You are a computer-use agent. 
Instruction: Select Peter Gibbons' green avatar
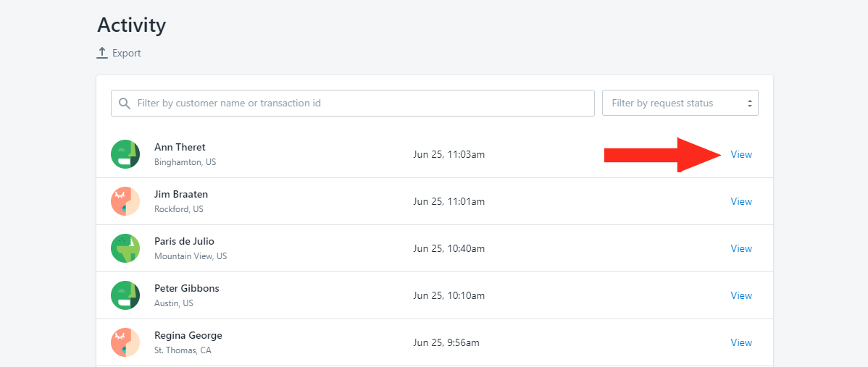coord(125,295)
